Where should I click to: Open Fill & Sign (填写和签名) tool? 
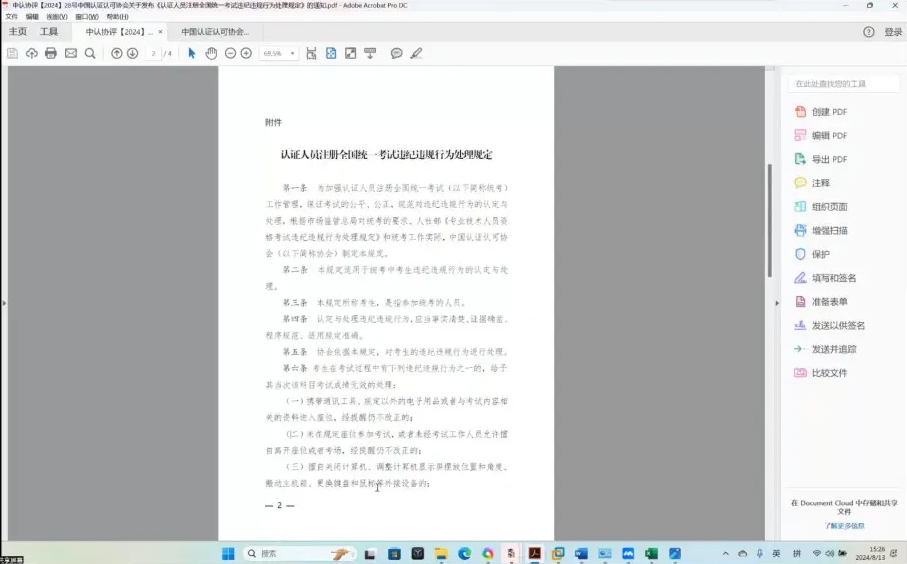coord(825,278)
